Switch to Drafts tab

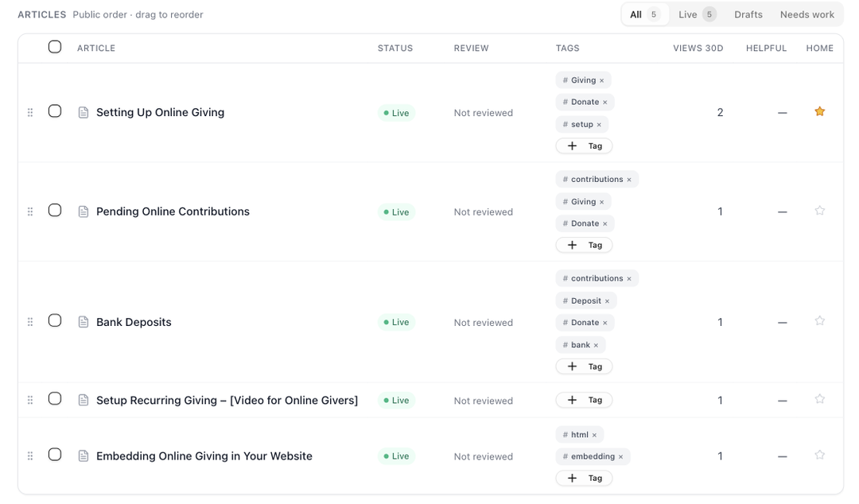tap(748, 15)
